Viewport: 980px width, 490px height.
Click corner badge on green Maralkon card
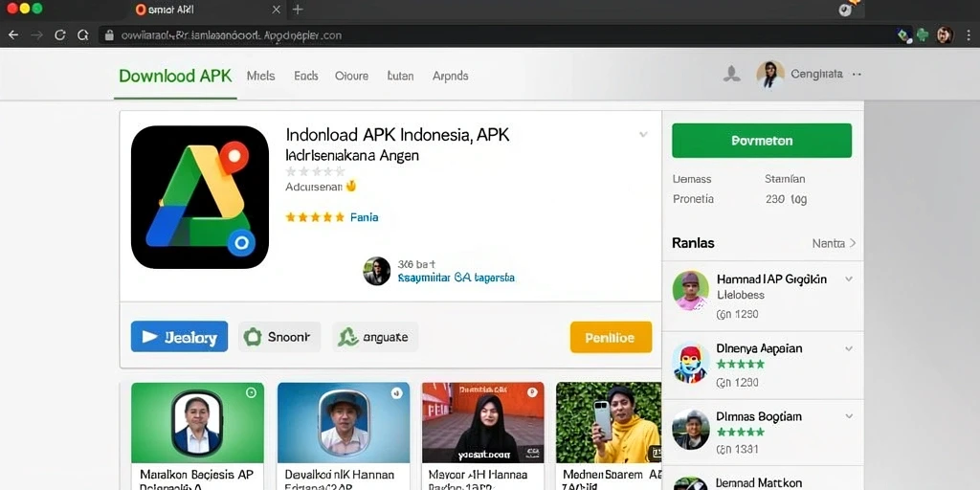click(252, 392)
